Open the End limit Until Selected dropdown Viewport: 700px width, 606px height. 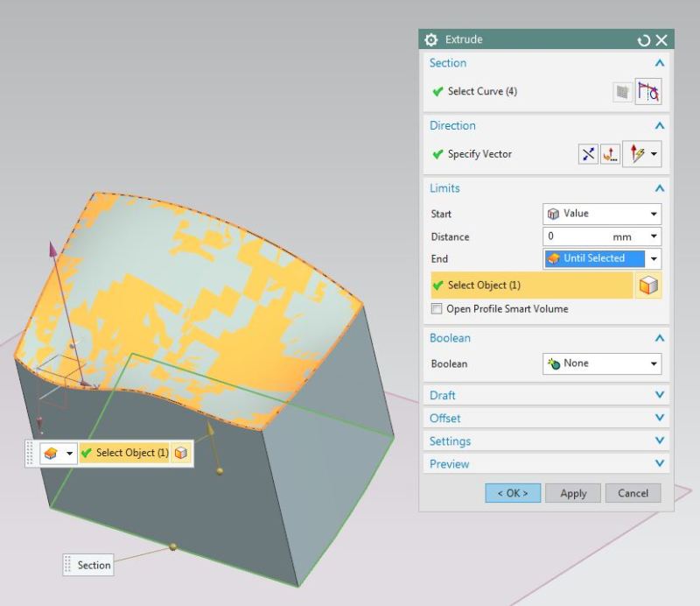pyautogui.click(x=602, y=258)
